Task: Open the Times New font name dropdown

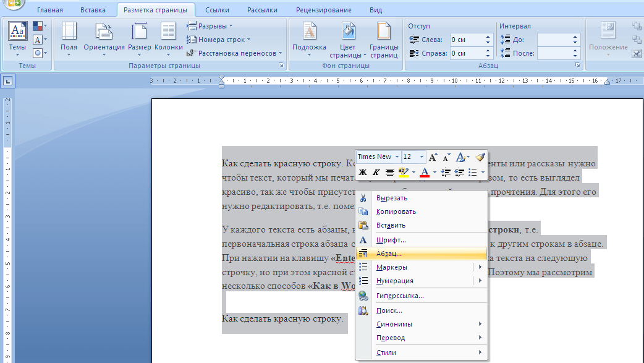Action: (x=397, y=157)
